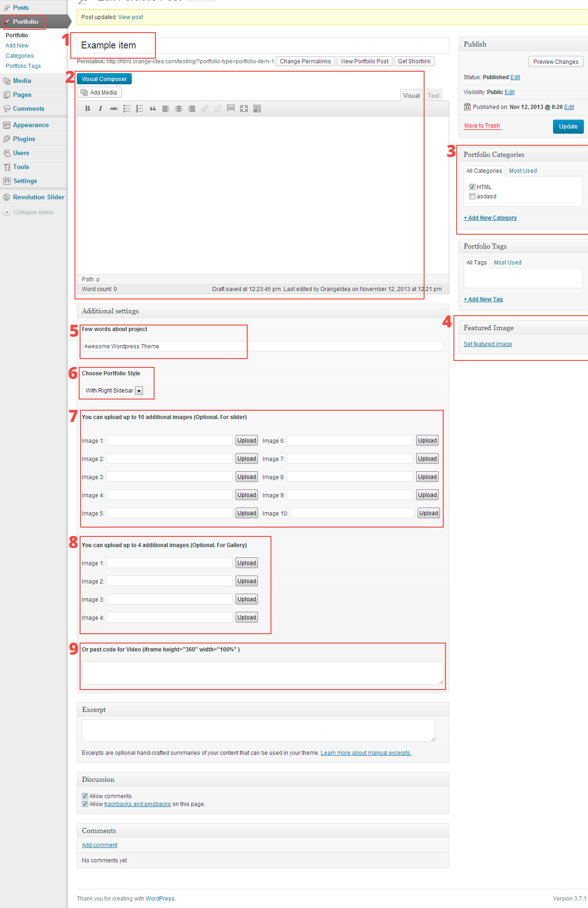
Task: Insert the More tag
Action: coord(231,108)
